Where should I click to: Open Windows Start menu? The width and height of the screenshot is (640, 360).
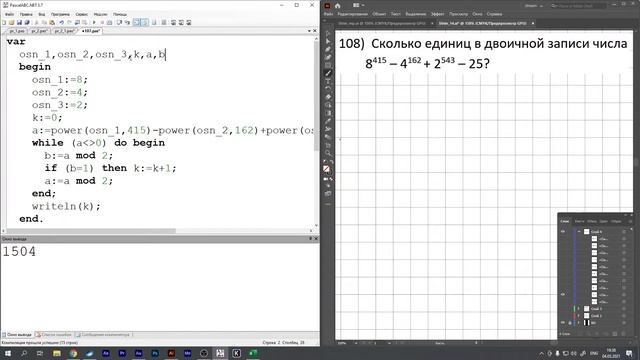pyautogui.click(x=7, y=353)
